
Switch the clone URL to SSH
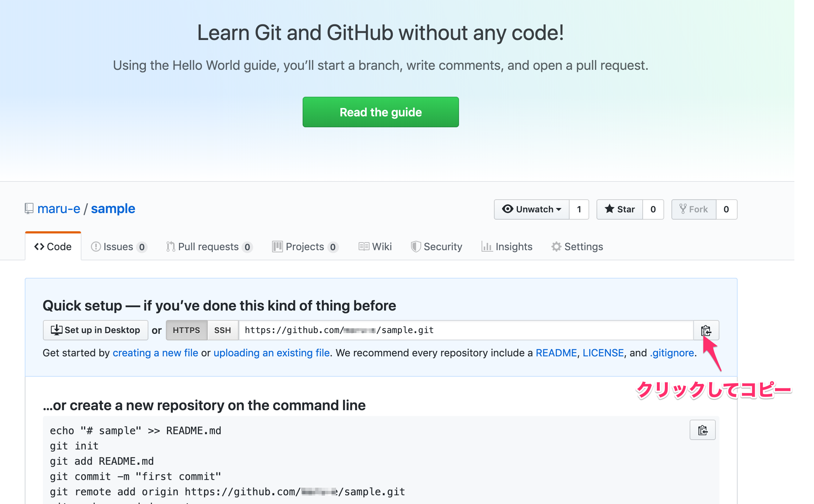tap(223, 330)
